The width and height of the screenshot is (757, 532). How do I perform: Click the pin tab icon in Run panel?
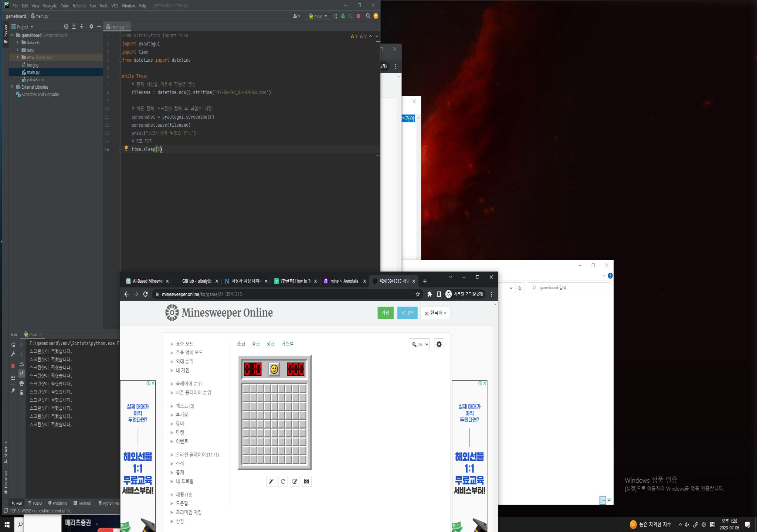tap(13, 391)
